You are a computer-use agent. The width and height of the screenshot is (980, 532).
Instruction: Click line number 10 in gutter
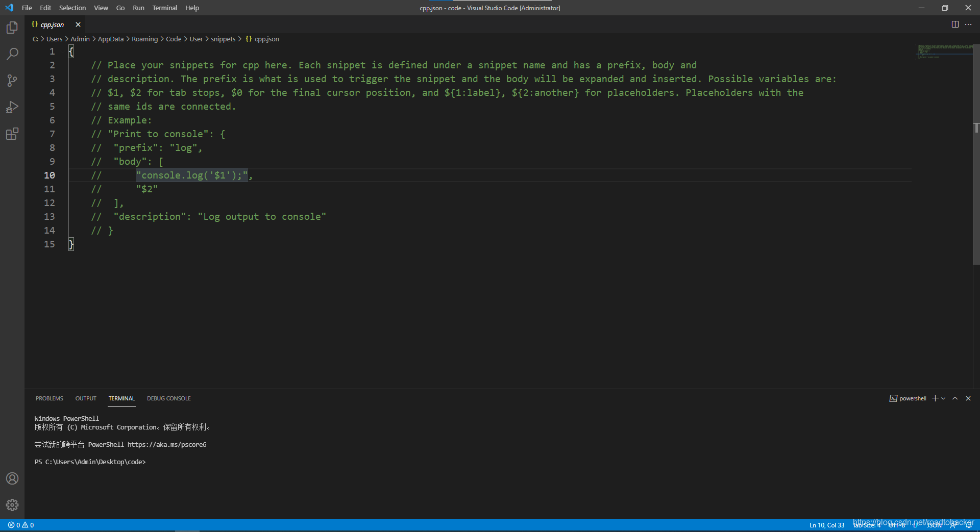(x=49, y=175)
